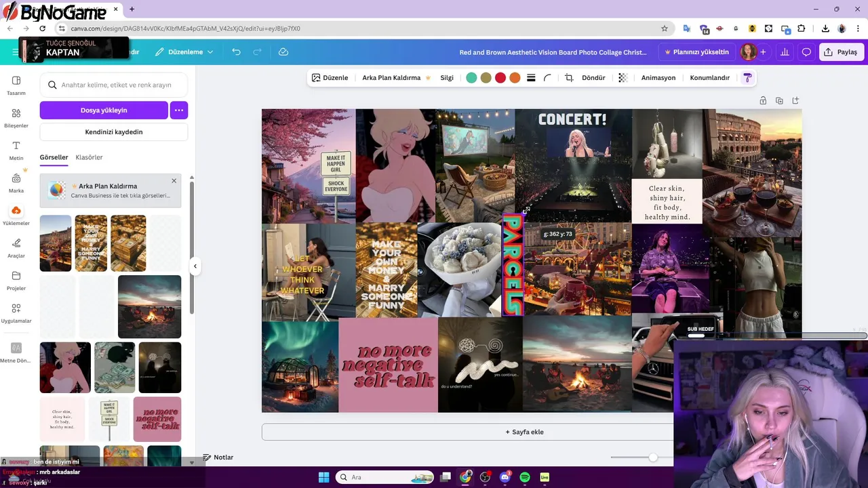Open Discord from the taskbar

(x=505, y=477)
